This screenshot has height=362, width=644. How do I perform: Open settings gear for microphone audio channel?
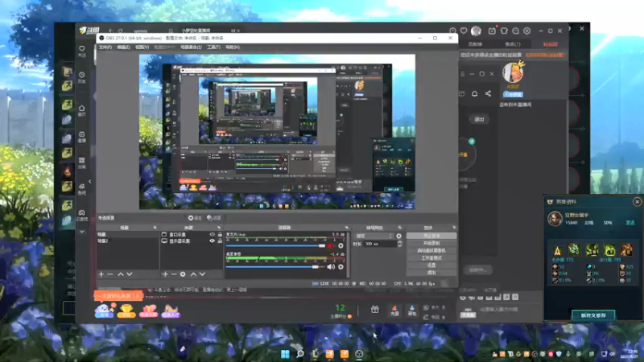341,246
